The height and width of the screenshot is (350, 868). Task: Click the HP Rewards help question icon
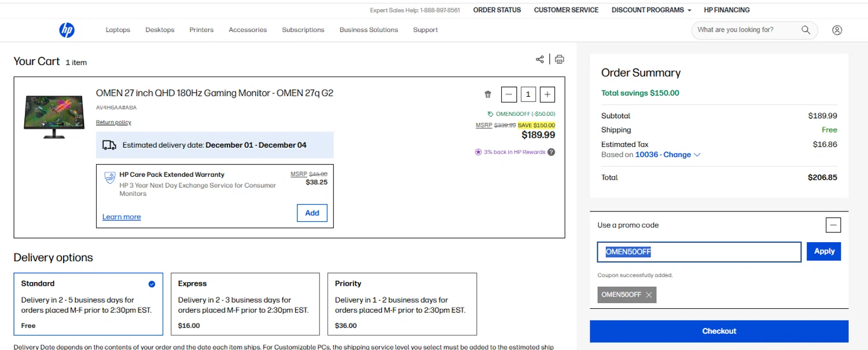click(x=551, y=152)
